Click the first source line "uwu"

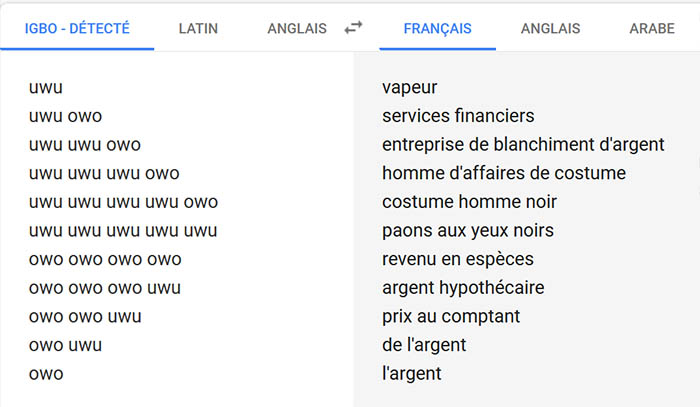pos(47,87)
